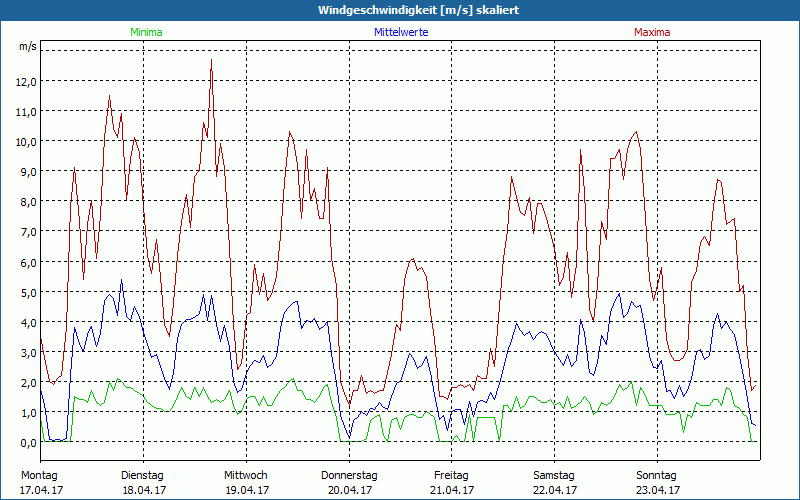The width and height of the screenshot is (800, 500).
Task: Select the Montag day label
Action: click(39, 475)
